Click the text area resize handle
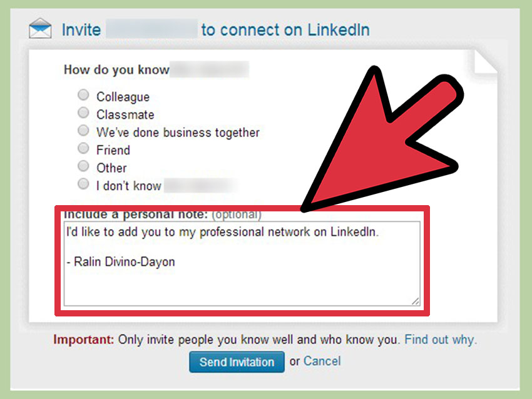The height and width of the screenshot is (399, 532). pyautogui.click(x=415, y=301)
